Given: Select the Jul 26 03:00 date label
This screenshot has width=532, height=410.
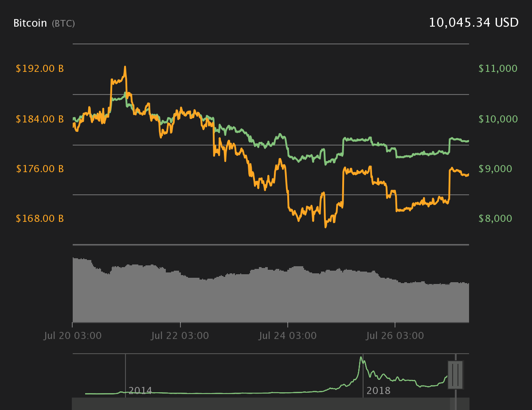Looking at the screenshot, I should pos(395,336).
